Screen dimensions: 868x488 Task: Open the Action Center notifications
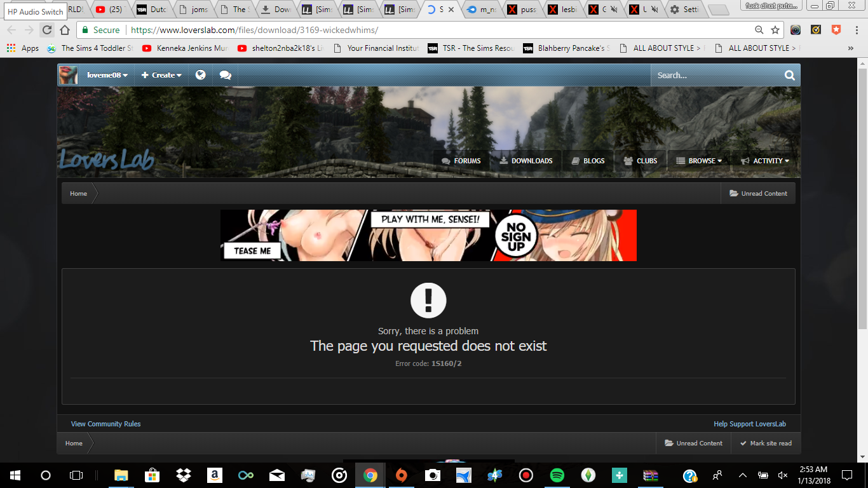[846, 475]
